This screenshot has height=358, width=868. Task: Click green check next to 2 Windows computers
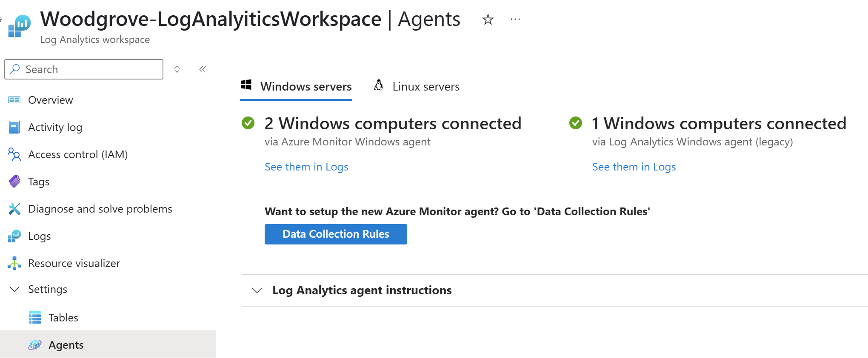click(248, 123)
